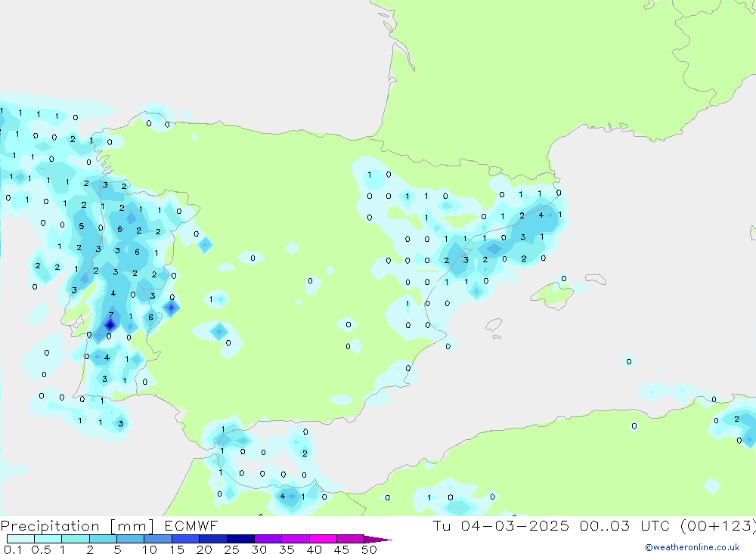756x554 pixels.
Task: Pick the 10–15 mm legend swatch
Action: pos(158,539)
